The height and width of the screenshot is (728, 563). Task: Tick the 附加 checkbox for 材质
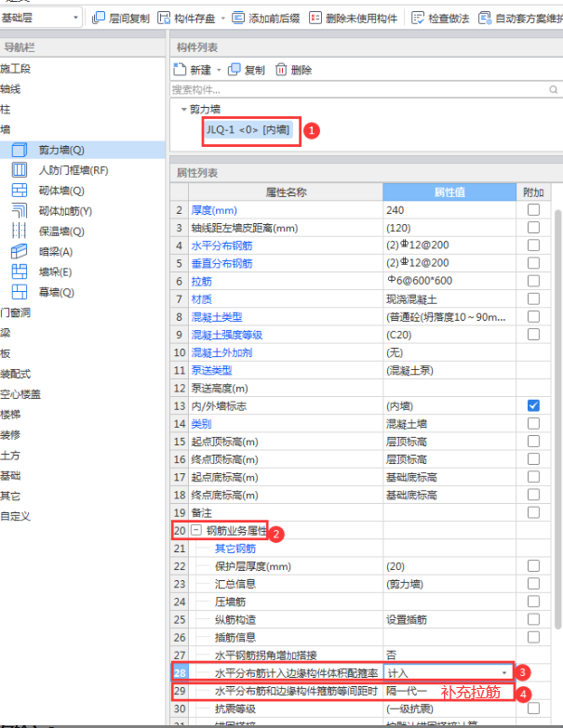[533, 298]
